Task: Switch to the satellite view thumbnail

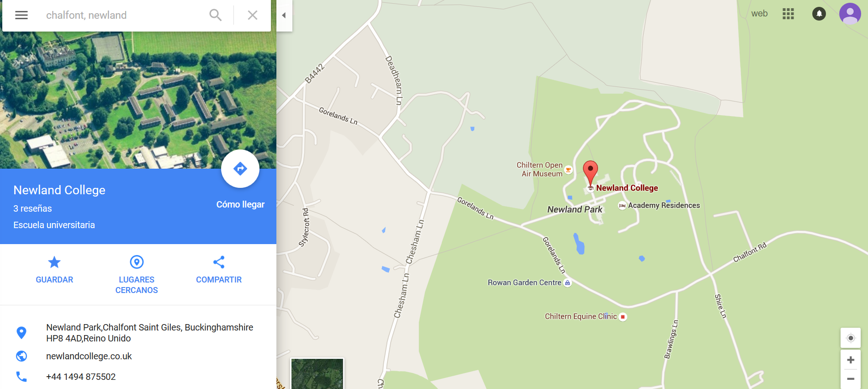Action: pyautogui.click(x=317, y=373)
